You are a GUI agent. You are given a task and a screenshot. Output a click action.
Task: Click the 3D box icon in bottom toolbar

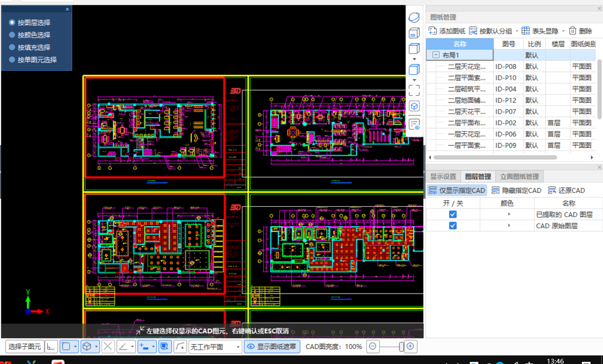click(x=87, y=346)
